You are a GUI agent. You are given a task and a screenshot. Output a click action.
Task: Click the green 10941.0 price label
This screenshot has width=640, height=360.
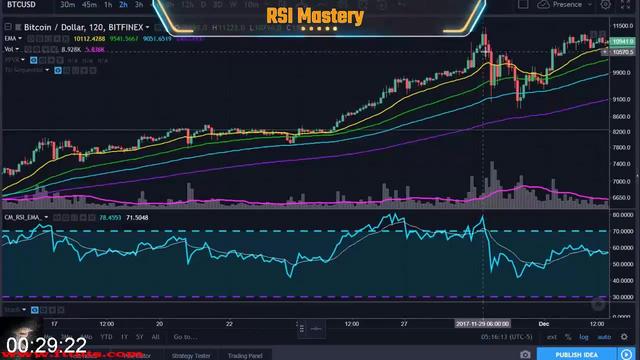pos(623,41)
